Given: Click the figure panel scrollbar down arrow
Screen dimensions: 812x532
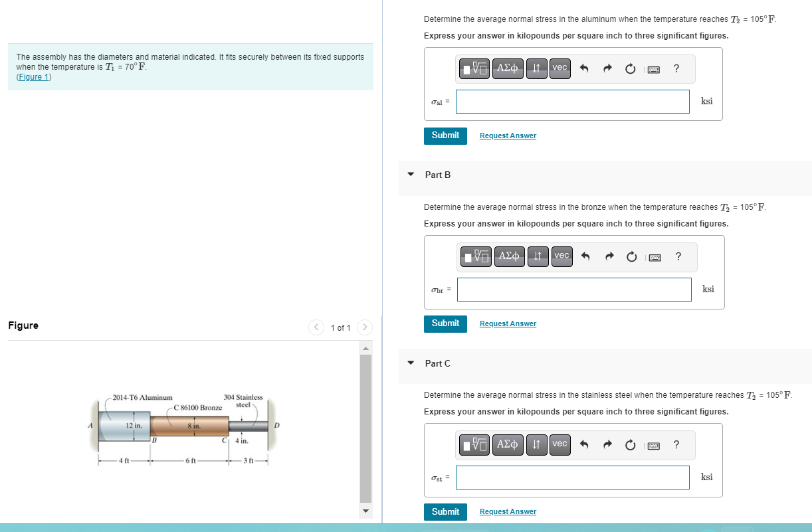Looking at the screenshot, I should coord(365,511).
